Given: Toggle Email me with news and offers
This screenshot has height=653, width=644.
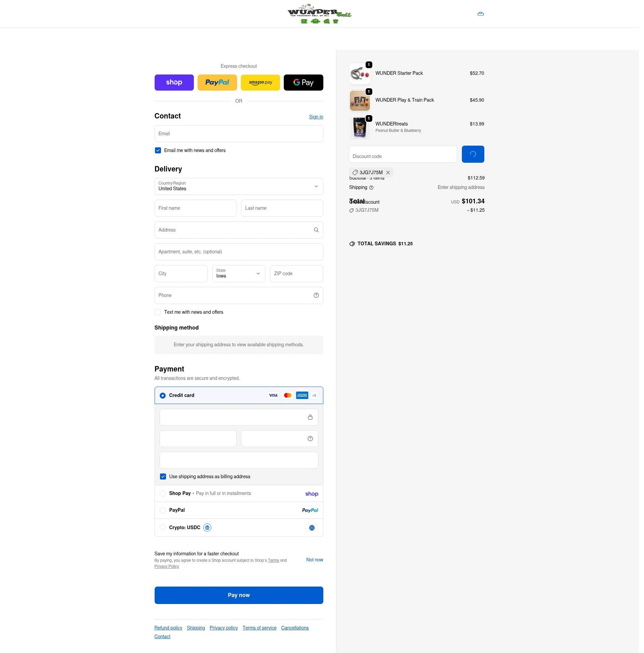Looking at the screenshot, I should pyautogui.click(x=158, y=150).
